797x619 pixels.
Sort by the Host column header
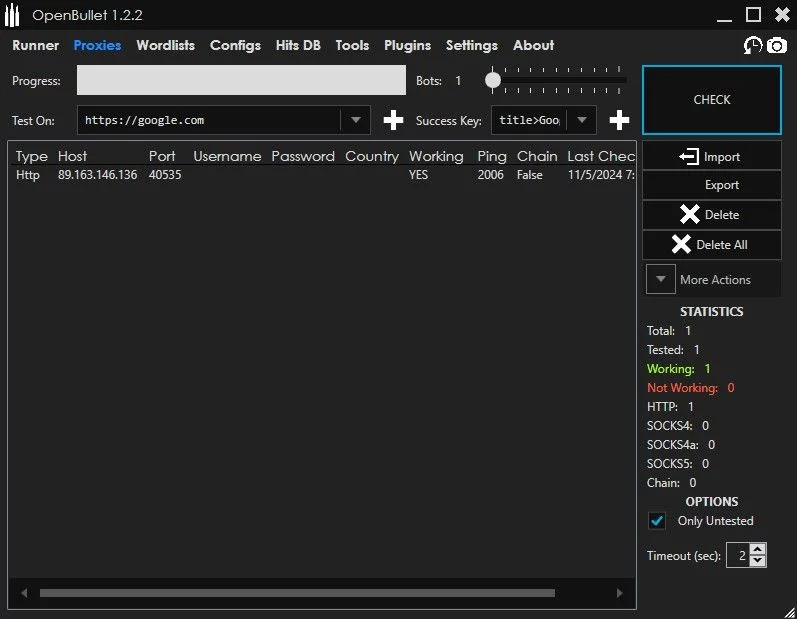coord(72,156)
